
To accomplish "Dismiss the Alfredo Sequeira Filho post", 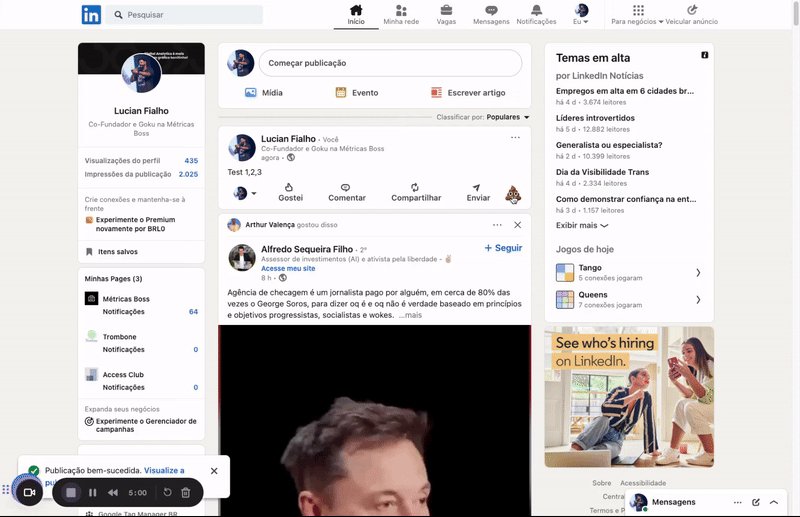I will 517,225.
